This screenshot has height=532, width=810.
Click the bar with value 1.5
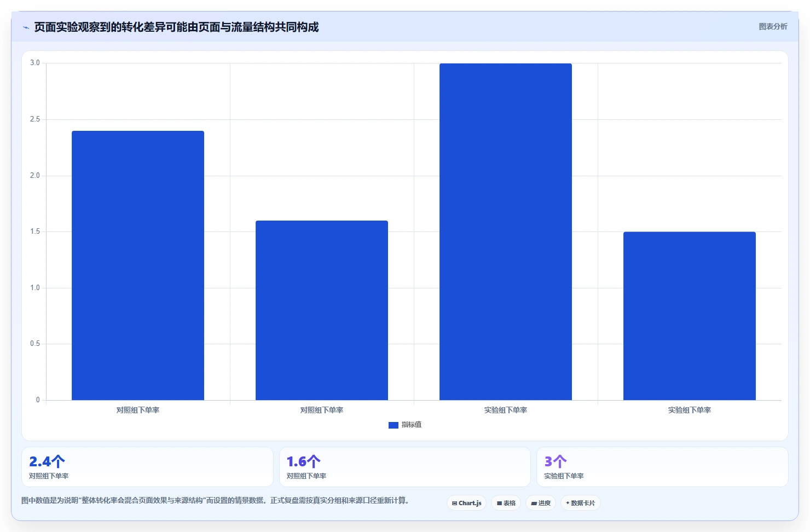click(690, 316)
